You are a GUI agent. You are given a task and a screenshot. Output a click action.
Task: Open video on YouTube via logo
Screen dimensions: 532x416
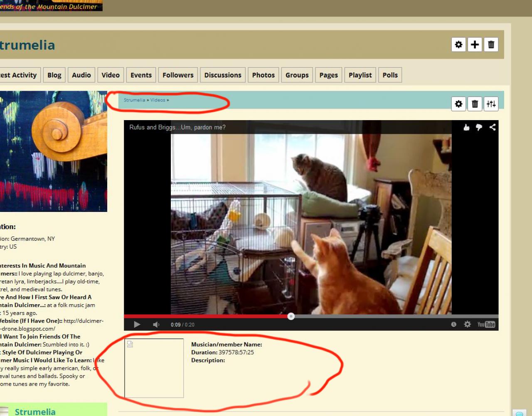coord(486,325)
